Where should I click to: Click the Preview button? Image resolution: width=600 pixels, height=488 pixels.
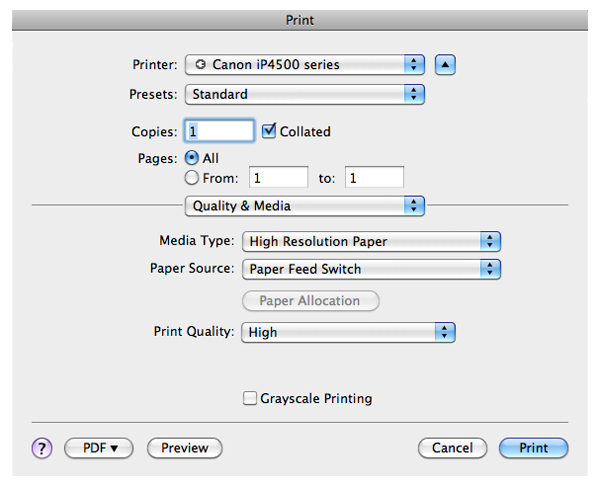click(x=184, y=448)
